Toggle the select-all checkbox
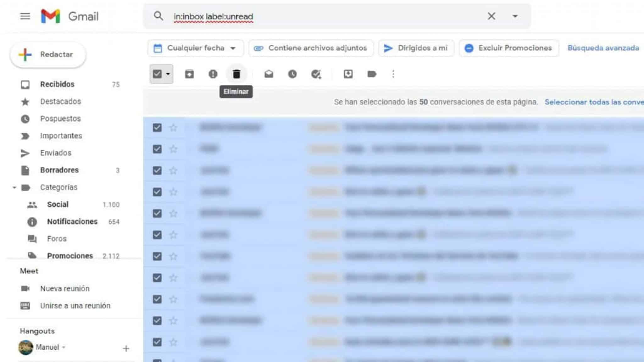 [x=157, y=74]
